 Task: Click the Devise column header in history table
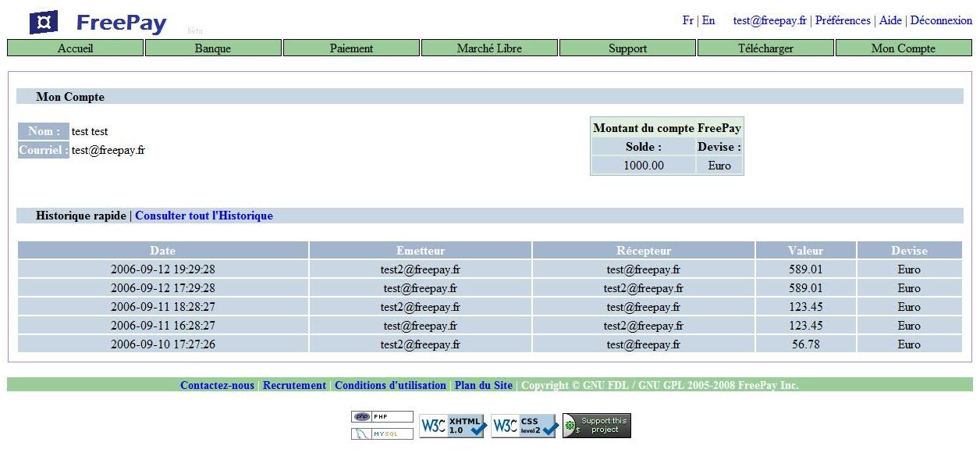[909, 251]
